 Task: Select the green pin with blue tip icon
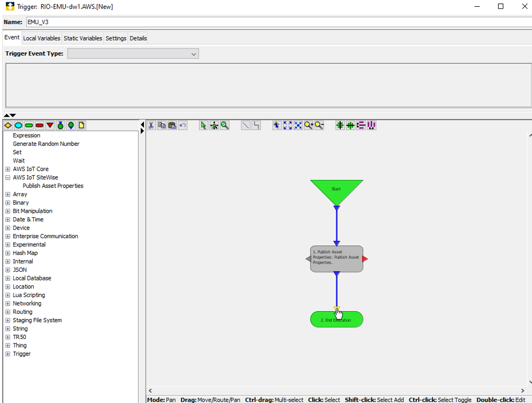click(71, 126)
